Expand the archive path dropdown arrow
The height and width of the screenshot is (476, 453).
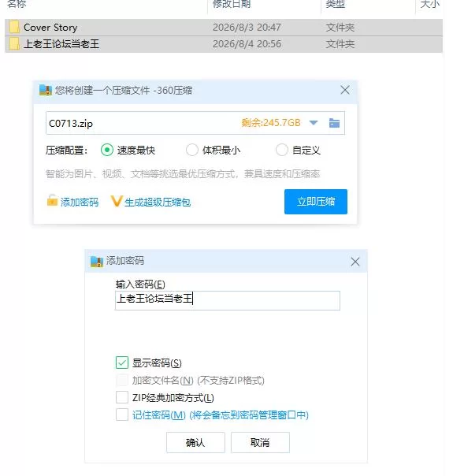pyautogui.click(x=314, y=123)
